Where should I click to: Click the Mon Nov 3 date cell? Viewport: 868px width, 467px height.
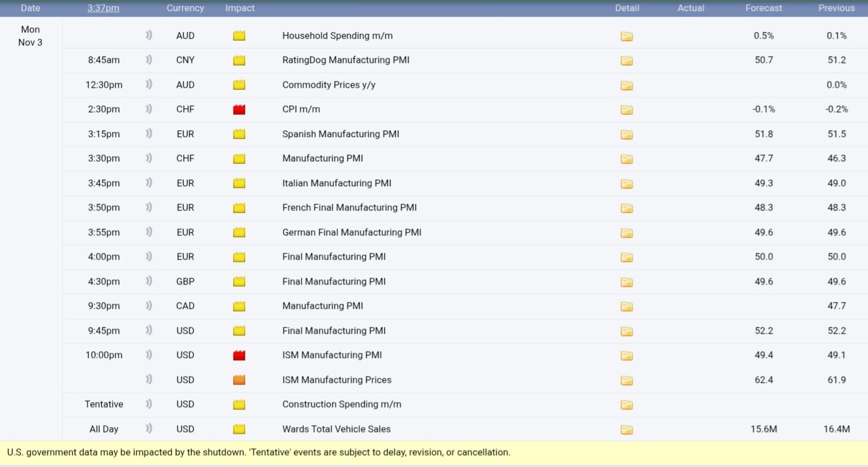31,36
